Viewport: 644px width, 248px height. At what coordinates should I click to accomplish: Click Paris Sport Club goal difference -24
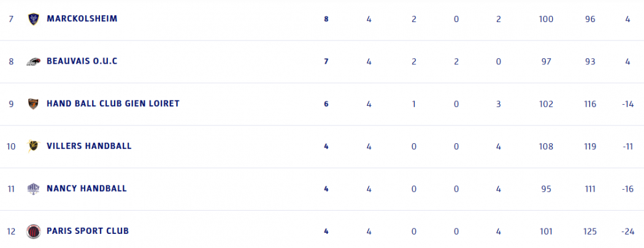[627, 231]
